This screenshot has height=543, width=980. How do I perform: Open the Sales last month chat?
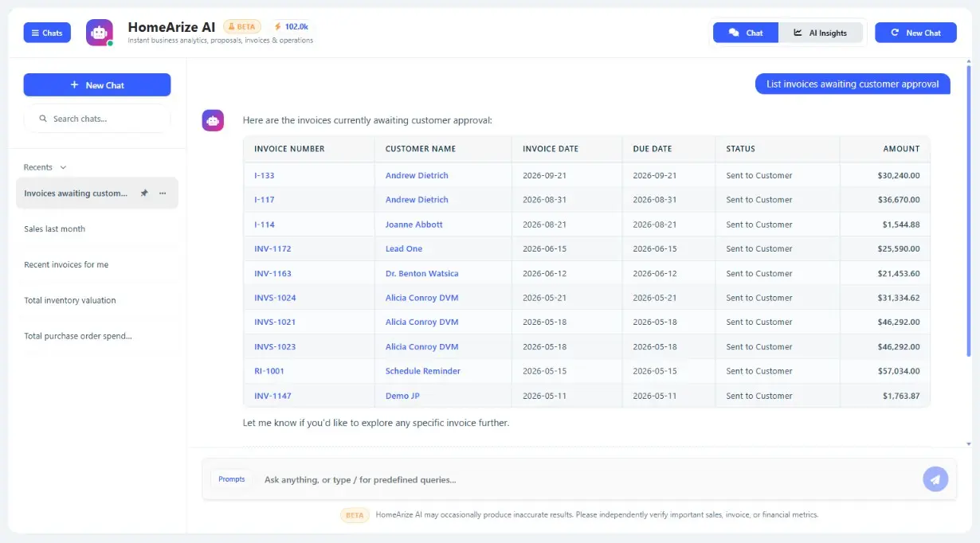[x=97, y=229]
